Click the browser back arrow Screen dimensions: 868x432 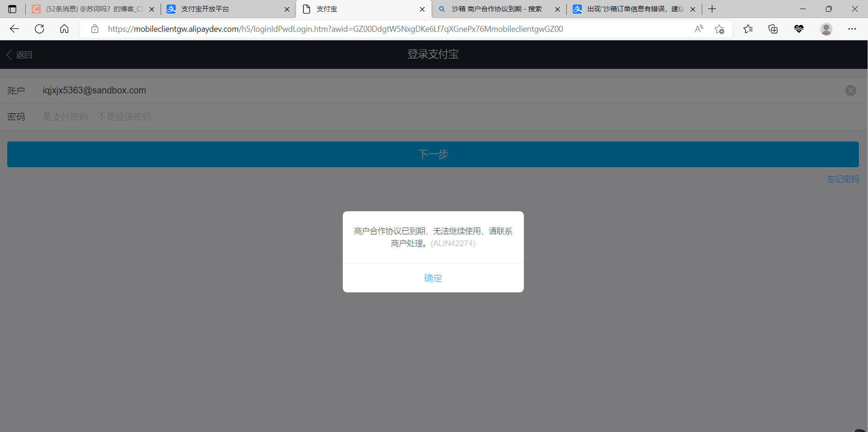pos(14,29)
